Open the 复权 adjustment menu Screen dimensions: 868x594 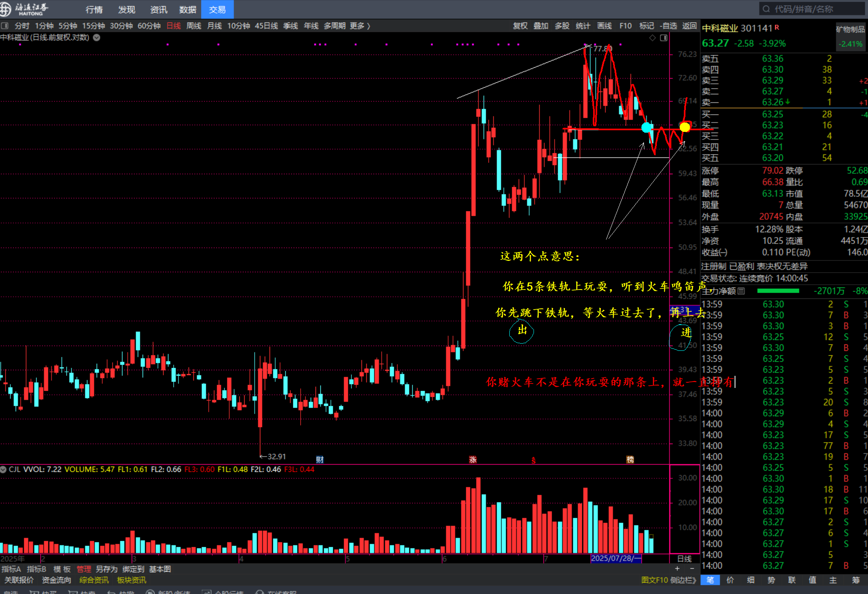point(520,26)
